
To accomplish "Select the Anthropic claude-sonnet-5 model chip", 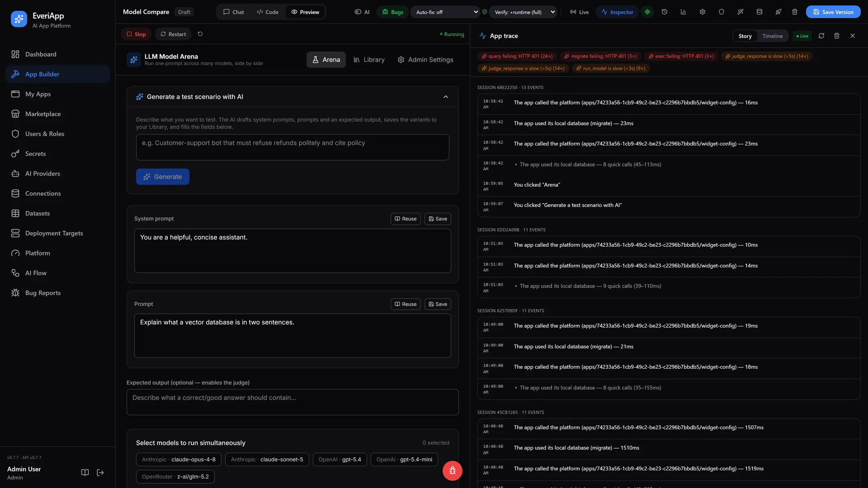I will (267, 460).
